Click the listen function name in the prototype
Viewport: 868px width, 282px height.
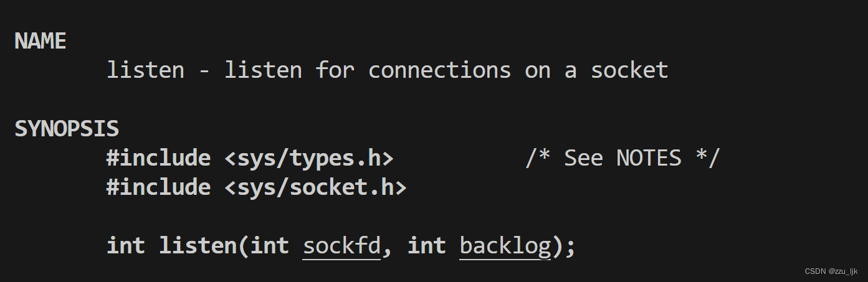(198, 245)
